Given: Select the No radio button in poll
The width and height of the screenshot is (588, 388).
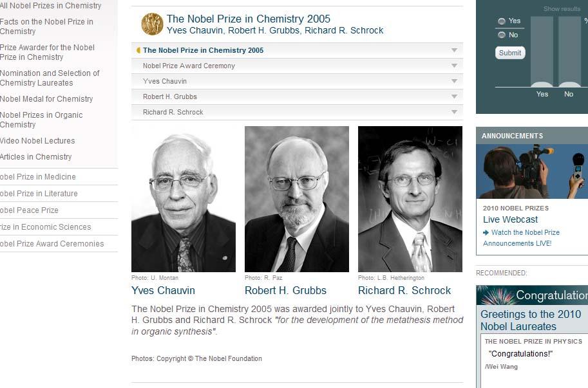Looking at the screenshot, I should (x=501, y=35).
